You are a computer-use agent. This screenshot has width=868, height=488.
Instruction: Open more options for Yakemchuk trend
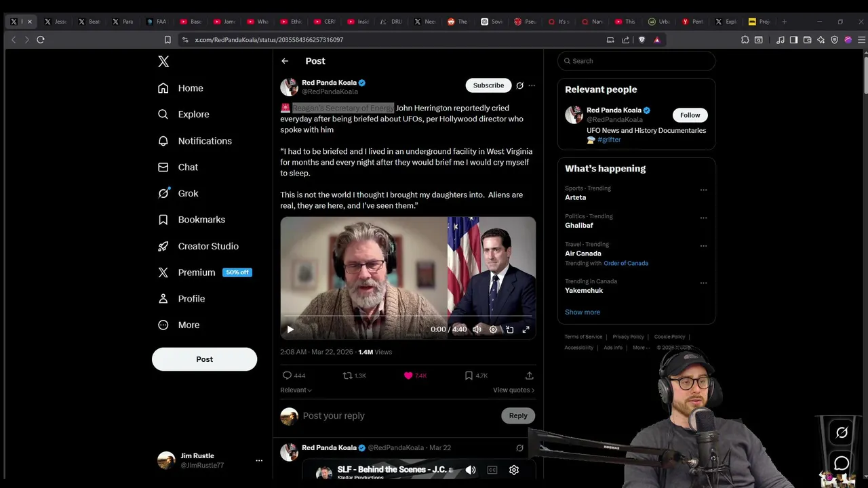tap(703, 283)
